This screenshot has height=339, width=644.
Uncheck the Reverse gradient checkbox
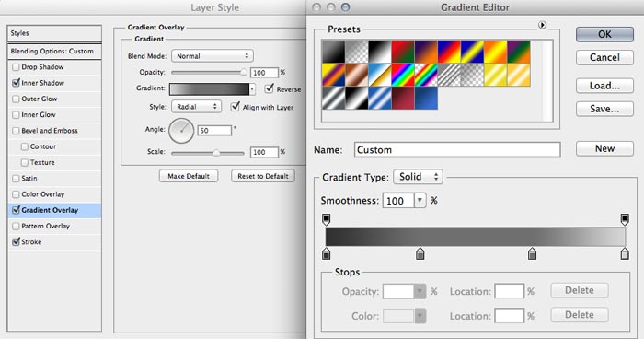tap(270, 88)
